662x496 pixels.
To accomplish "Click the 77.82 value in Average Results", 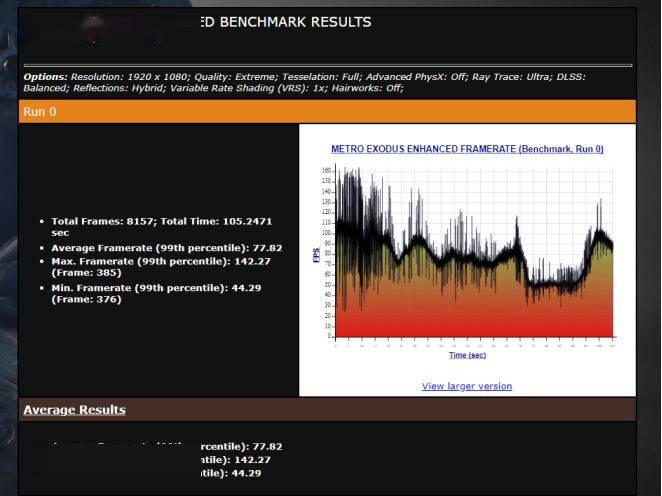I will point(267,446).
